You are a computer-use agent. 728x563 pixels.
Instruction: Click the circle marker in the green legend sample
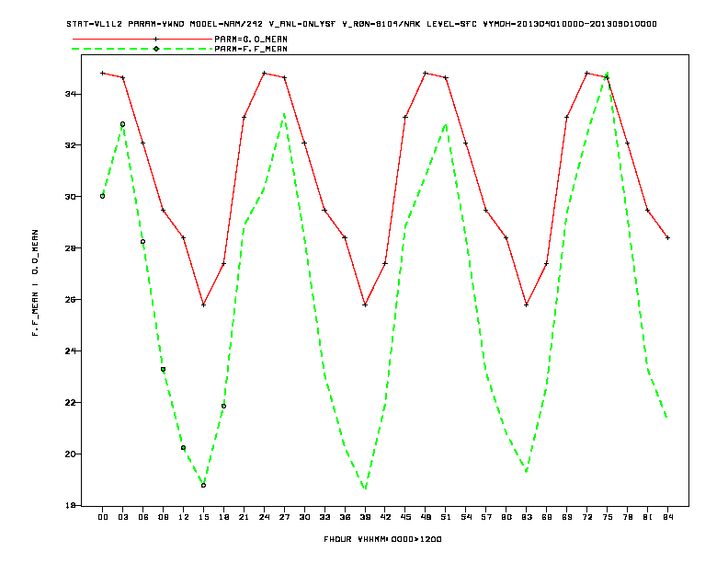tap(156, 49)
